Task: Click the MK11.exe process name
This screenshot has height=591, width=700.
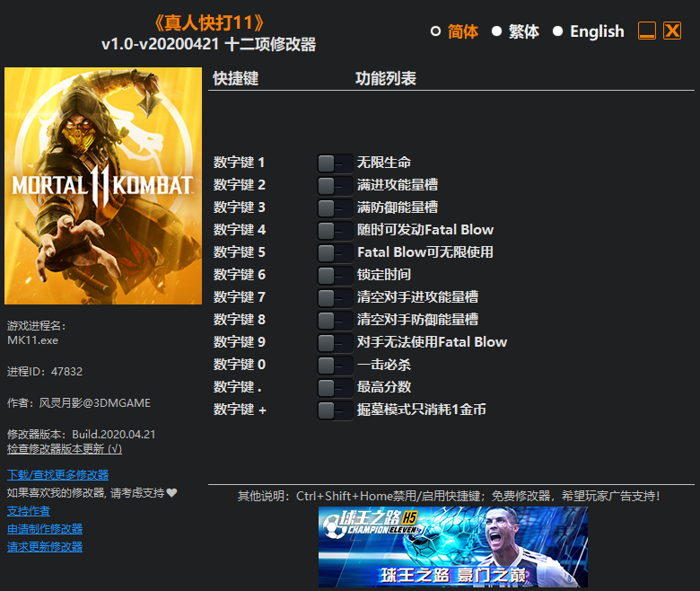Action: 32,340
